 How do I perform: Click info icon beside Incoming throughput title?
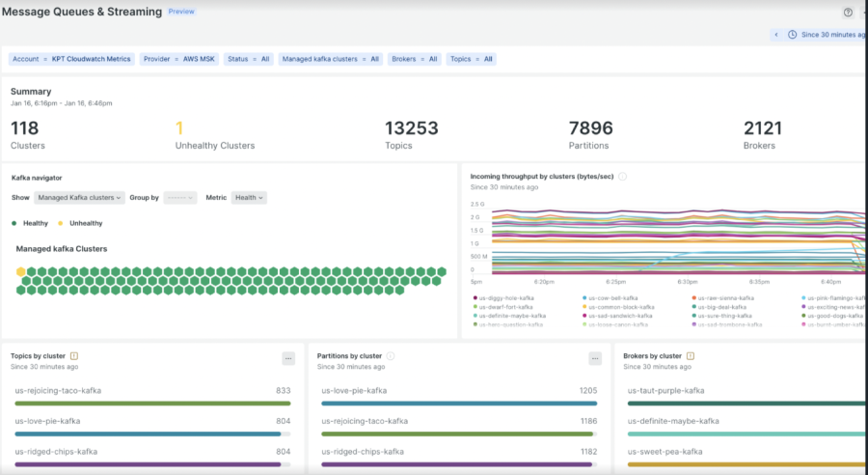623,177
